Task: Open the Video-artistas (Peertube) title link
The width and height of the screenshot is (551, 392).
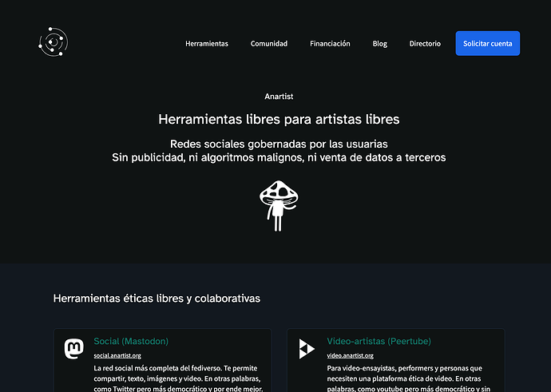Action: pos(379,341)
